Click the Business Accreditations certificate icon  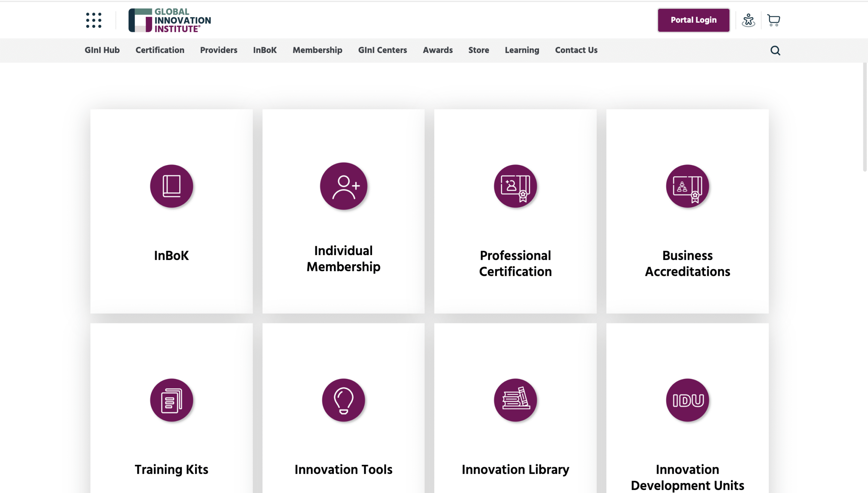tap(687, 186)
